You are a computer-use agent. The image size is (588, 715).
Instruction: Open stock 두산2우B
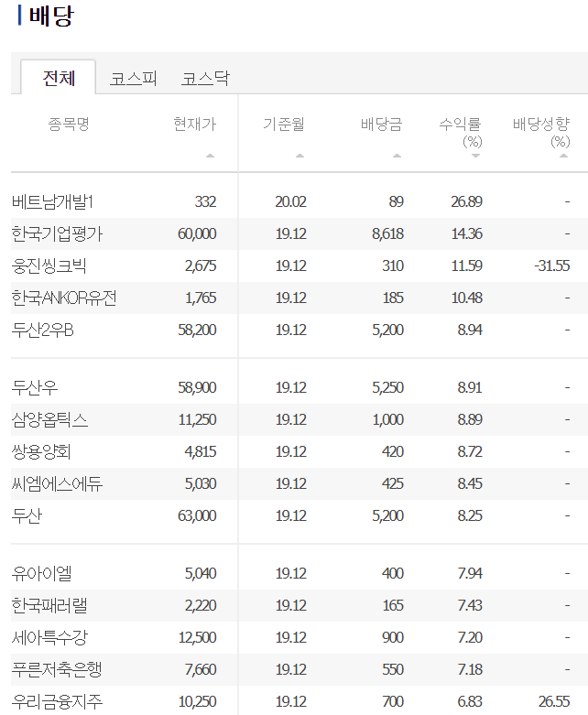click(x=42, y=330)
